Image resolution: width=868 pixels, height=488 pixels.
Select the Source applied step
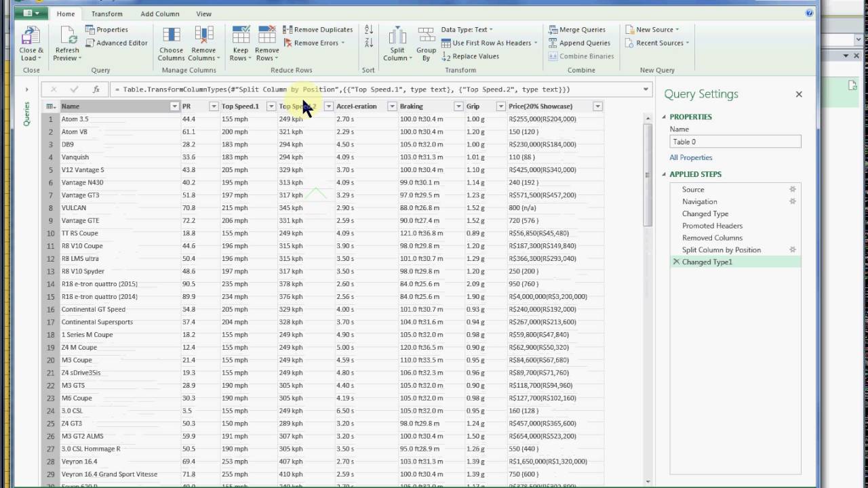pos(693,190)
